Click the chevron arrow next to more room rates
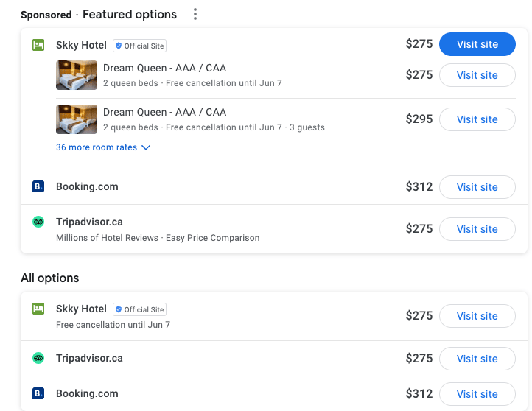This screenshot has width=532, height=411. 146,147
